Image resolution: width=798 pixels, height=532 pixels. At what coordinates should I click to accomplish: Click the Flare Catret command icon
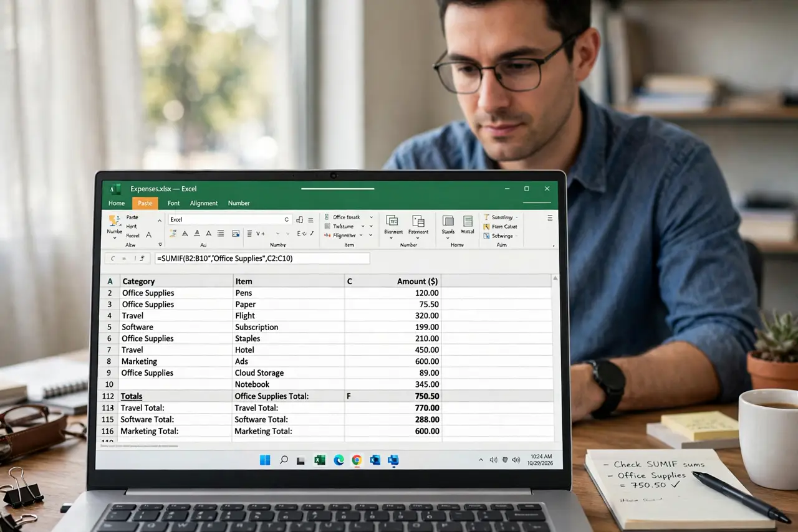(x=487, y=227)
